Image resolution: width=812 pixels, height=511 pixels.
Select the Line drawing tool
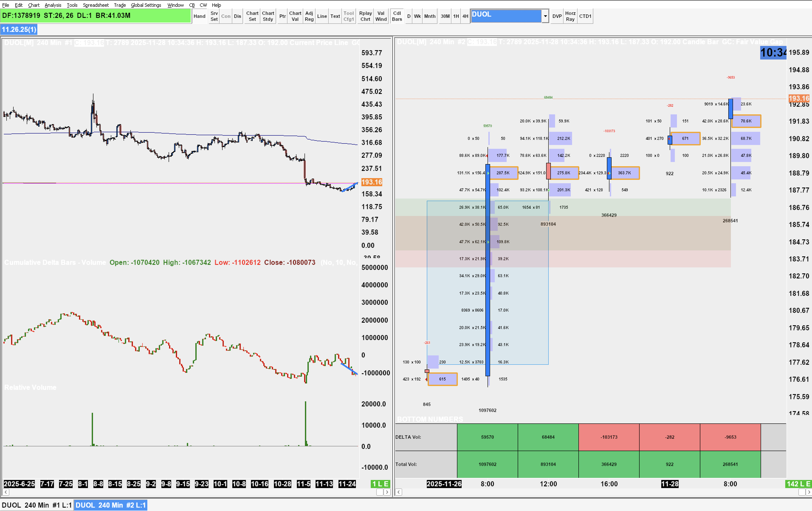(x=322, y=16)
